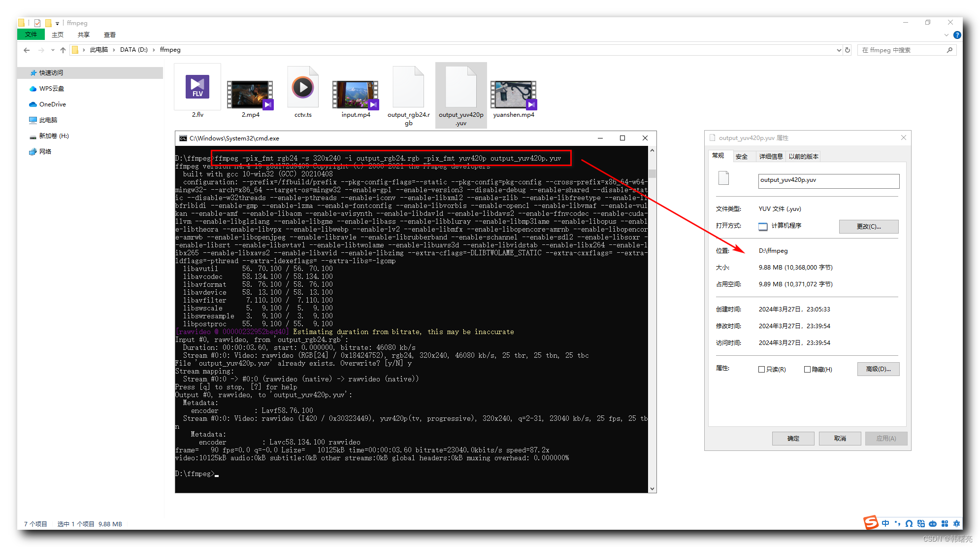Enable the 只读(R) checkbox
This screenshot has width=980, height=547.
[762, 369]
